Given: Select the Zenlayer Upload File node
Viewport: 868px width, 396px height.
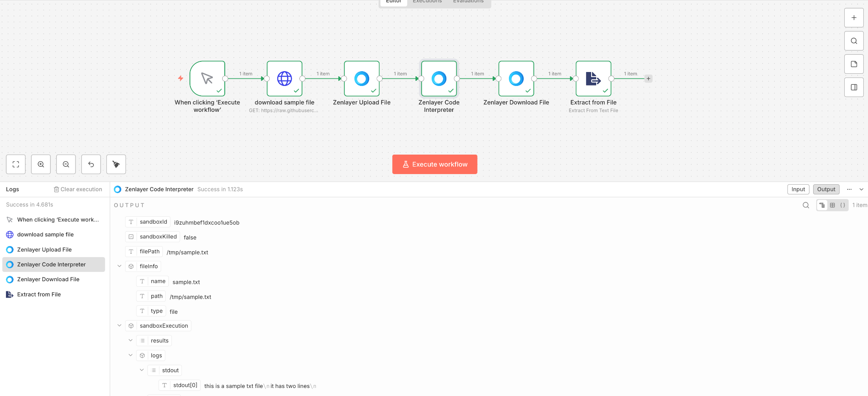Looking at the screenshot, I should coord(362,78).
